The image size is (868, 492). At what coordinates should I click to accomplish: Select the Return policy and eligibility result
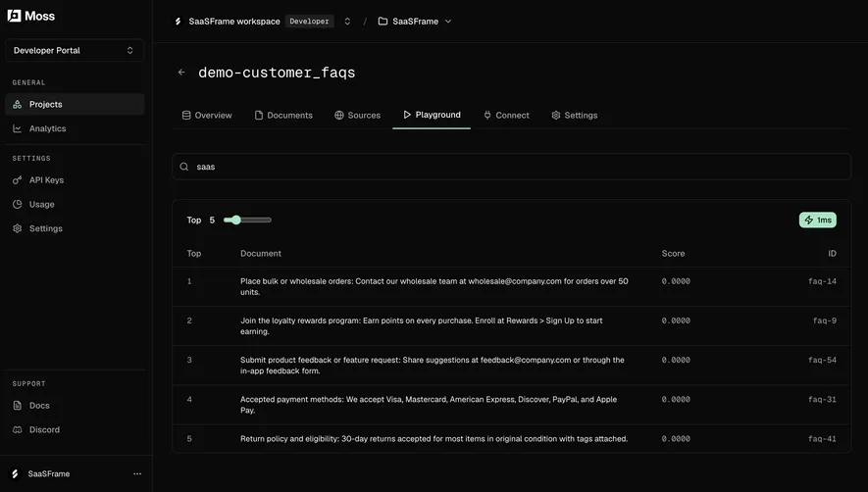point(512,439)
